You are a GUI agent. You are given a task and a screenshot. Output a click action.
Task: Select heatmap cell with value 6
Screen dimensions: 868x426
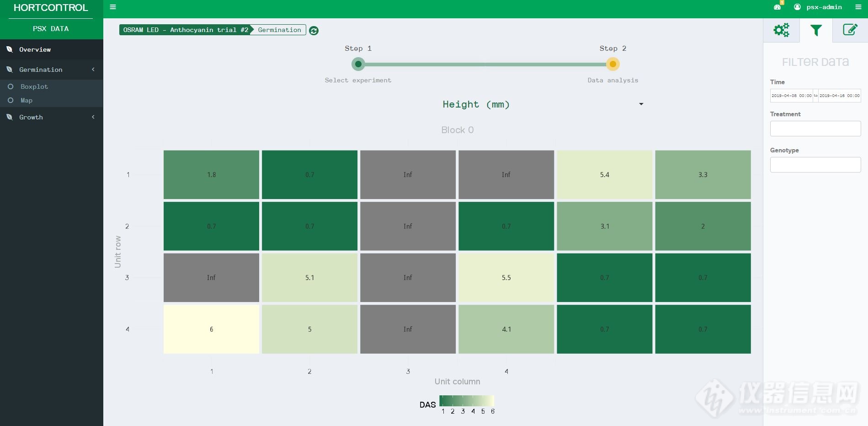(211, 329)
